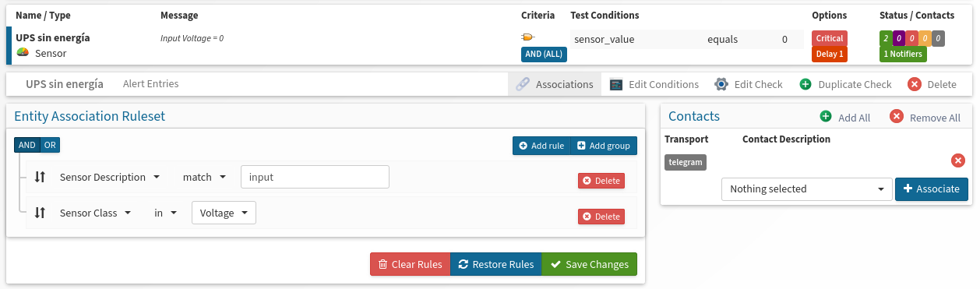Screen dimensions: 980x289
Task: Click the Save Changes button
Action: click(589, 264)
